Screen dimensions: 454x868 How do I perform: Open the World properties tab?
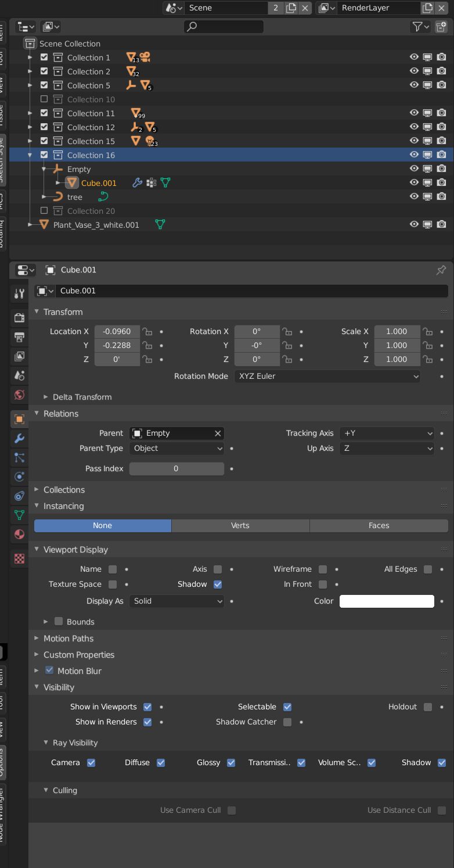19,395
